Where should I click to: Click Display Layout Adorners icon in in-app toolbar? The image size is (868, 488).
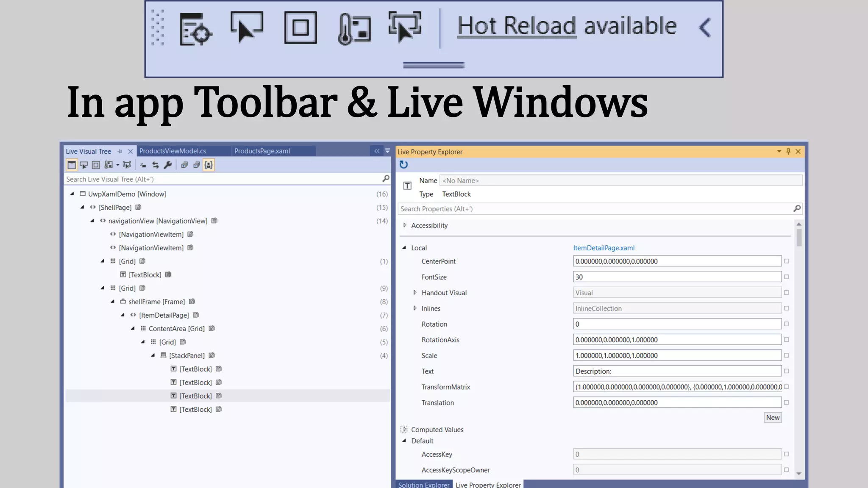coord(300,28)
